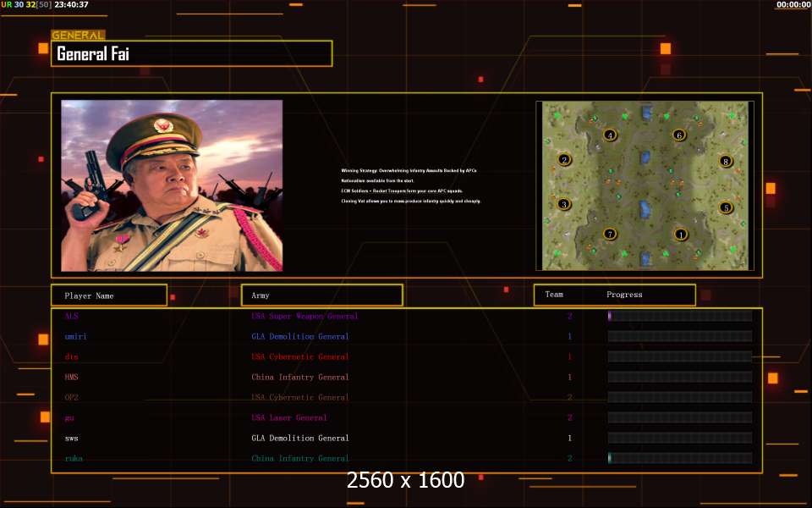Select start position 2 on the map
This screenshot has height=508, width=812.
[564, 160]
